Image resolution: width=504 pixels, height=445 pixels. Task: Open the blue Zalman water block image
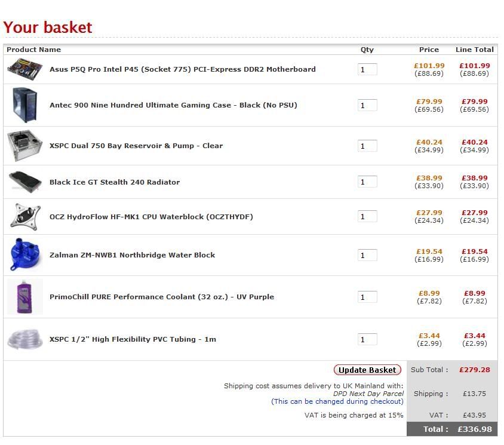pyautogui.click(x=25, y=255)
